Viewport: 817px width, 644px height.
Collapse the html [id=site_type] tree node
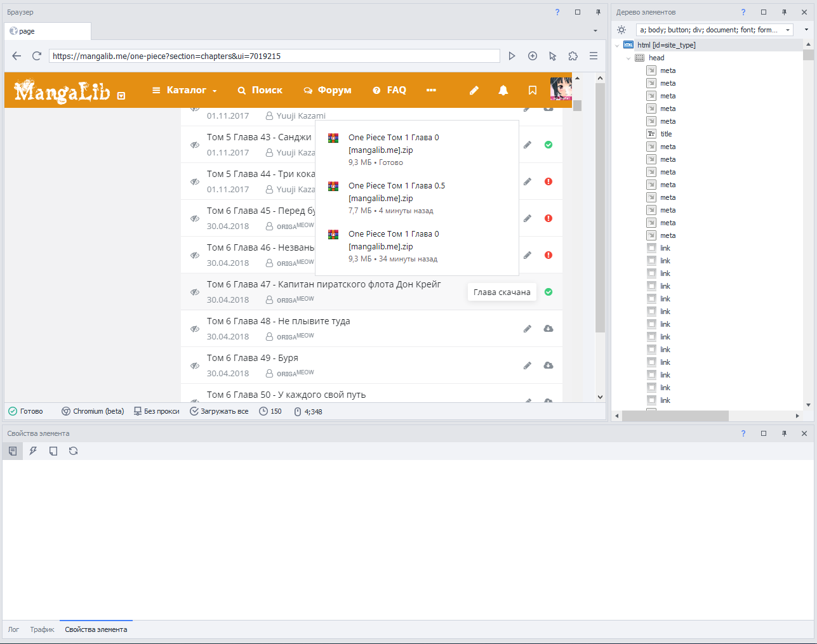pyautogui.click(x=617, y=45)
